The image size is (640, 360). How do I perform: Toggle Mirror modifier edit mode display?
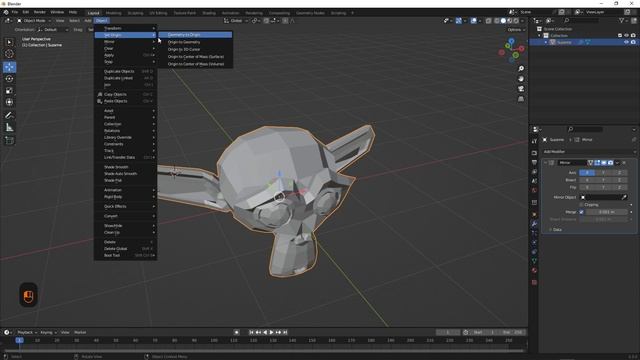[597, 162]
